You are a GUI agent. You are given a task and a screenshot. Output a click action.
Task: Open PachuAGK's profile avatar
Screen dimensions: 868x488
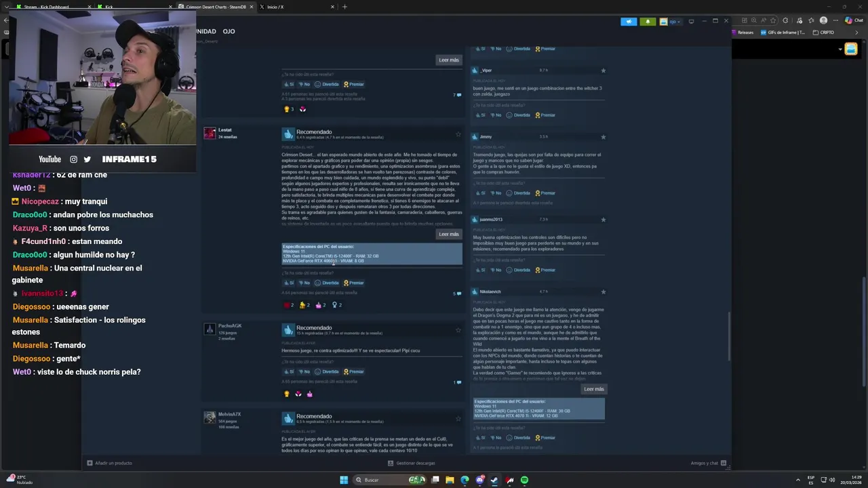[x=210, y=329]
